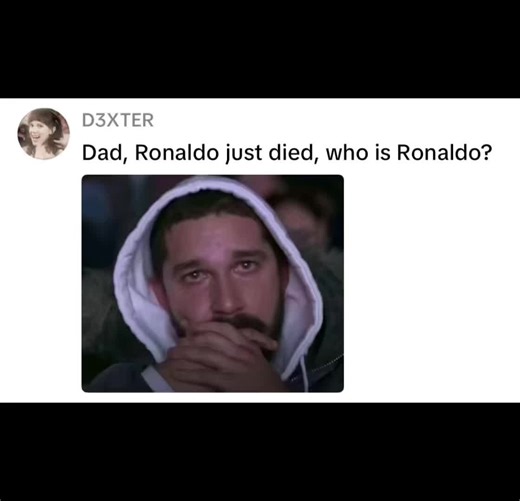
Task: Click the jacket zipper in the image
Action: [325, 365]
